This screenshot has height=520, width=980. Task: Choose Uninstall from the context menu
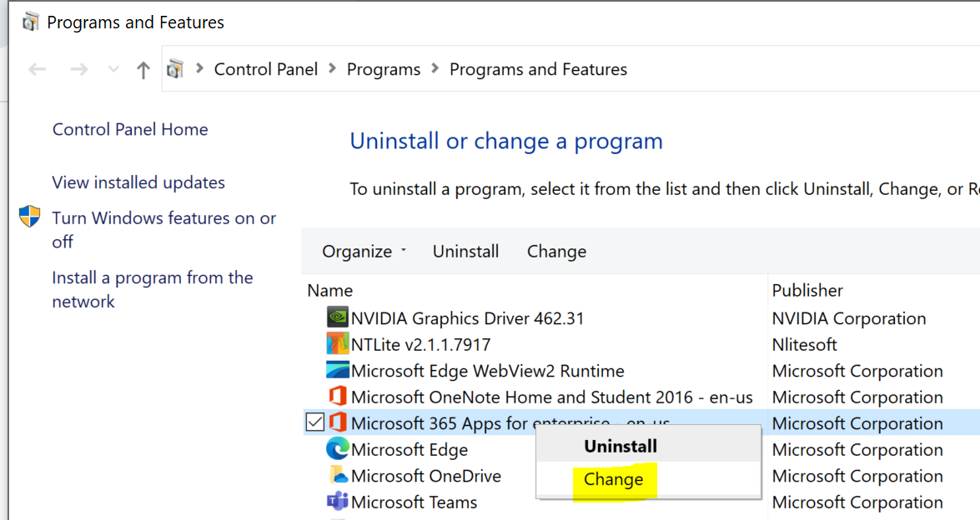621,446
